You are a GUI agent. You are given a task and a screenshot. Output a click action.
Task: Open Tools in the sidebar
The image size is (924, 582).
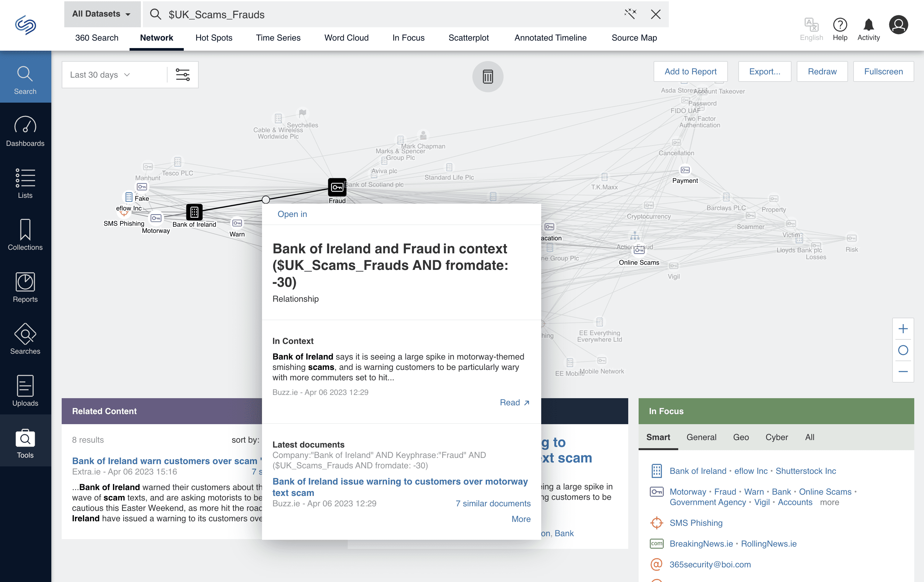coord(25,441)
